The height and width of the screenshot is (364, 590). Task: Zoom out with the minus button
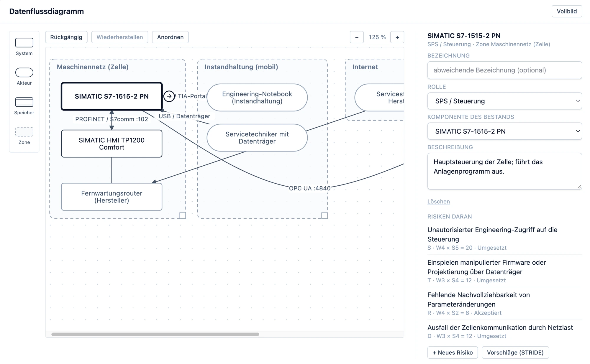coord(357,37)
